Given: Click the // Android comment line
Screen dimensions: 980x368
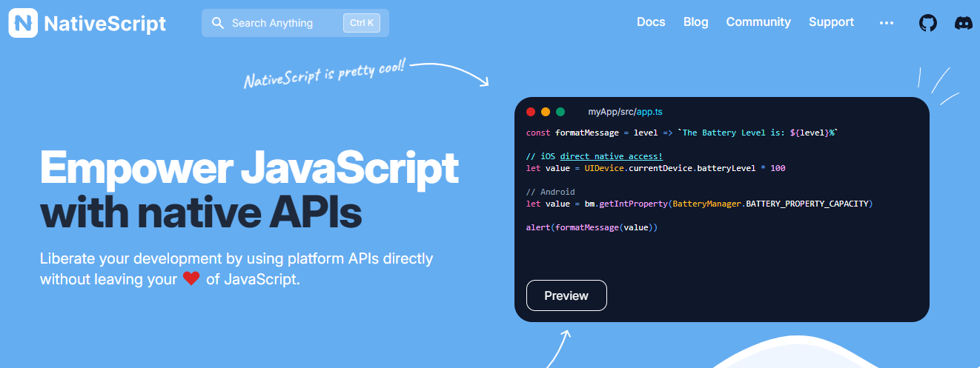Looking at the screenshot, I should [x=550, y=192].
